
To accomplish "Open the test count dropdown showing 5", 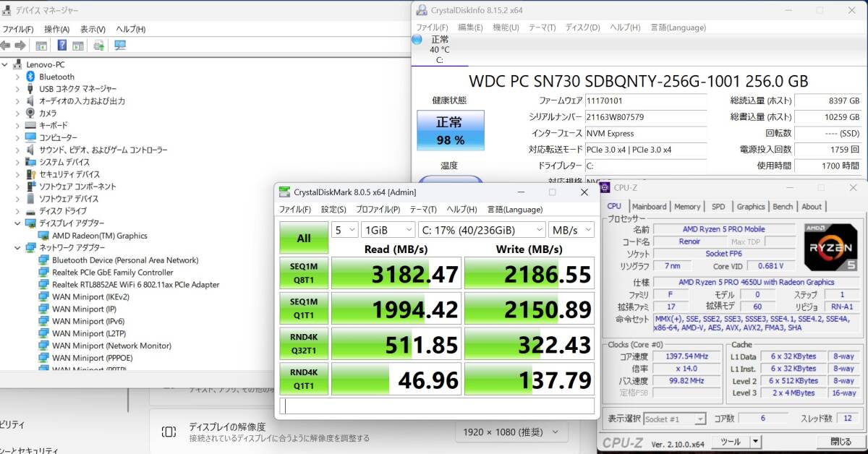I will 345,229.
